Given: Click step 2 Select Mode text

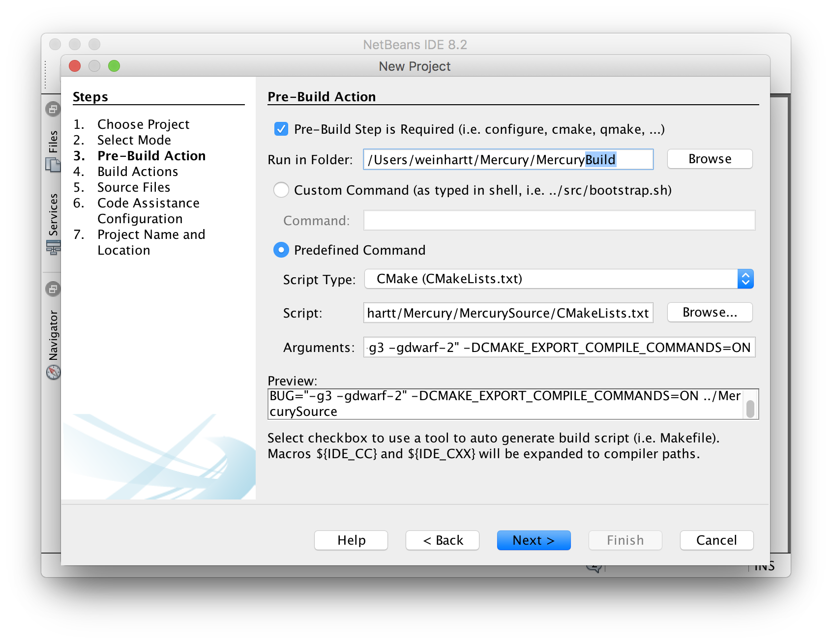Looking at the screenshot, I should click(134, 140).
